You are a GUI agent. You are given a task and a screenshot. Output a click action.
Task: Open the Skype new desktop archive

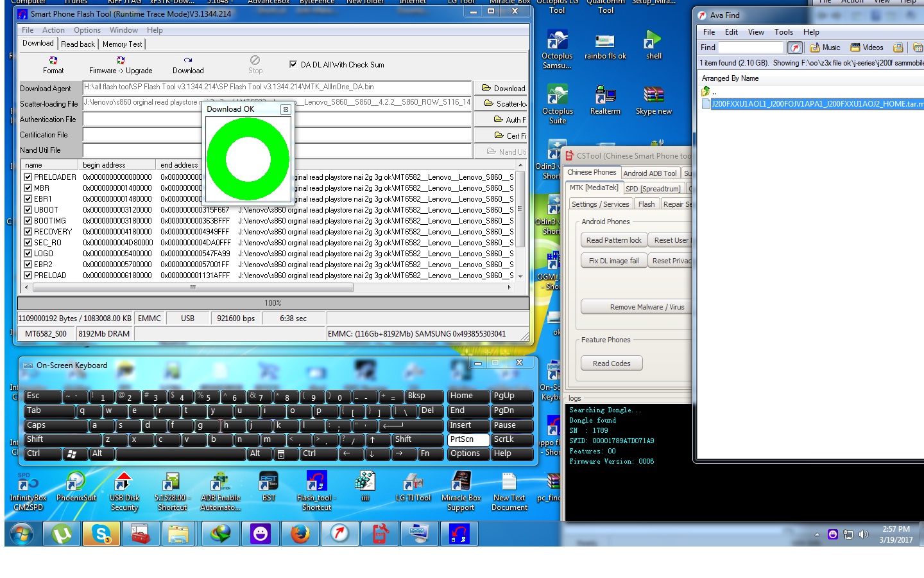[x=654, y=101]
